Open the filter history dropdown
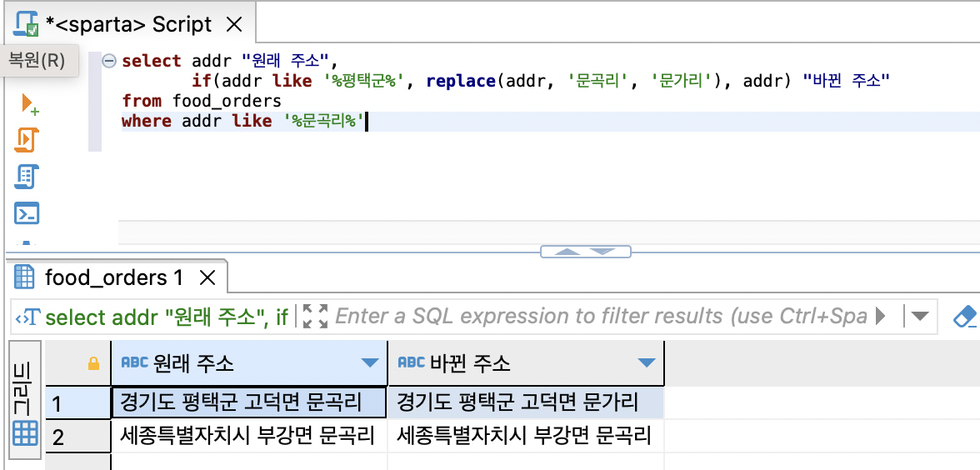 [x=920, y=317]
